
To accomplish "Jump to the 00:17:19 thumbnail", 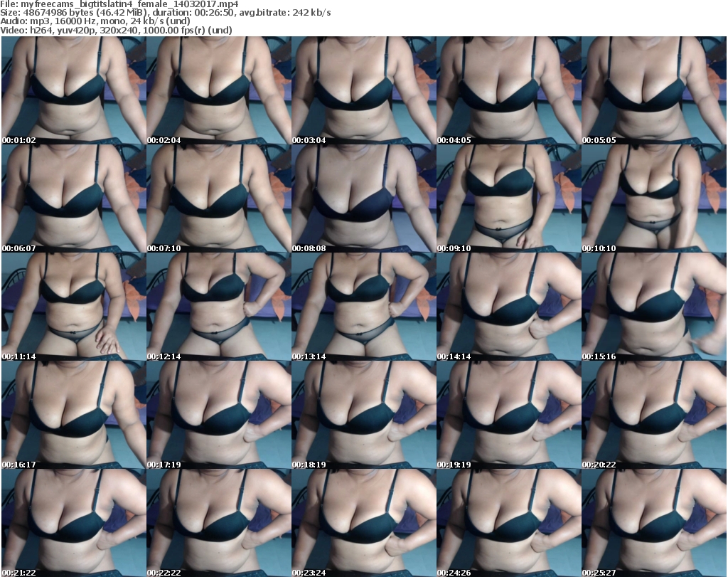I will 219,414.
